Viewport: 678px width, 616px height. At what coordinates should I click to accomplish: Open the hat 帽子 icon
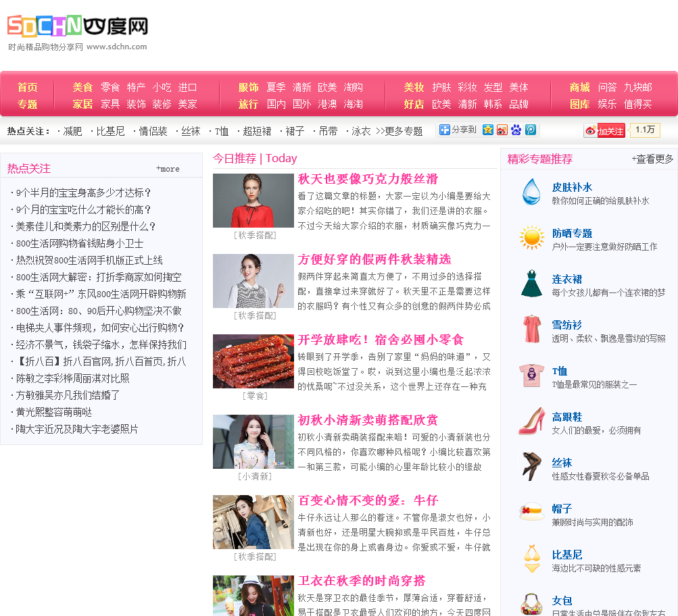(x=531, y=513)
